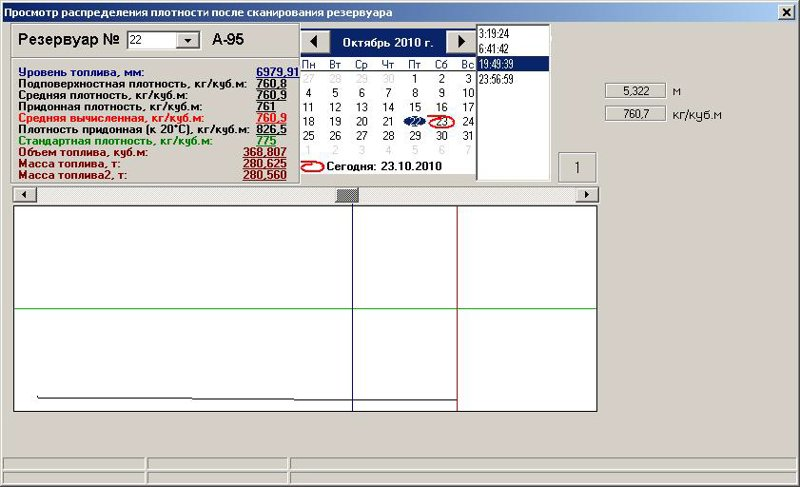Close the density distribution window
The image size is (800, 487).
(786, 12)
